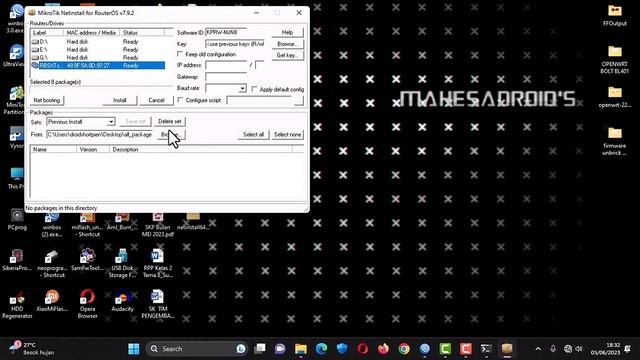
Task: Click the Help button
Action: tap(287, 32)
